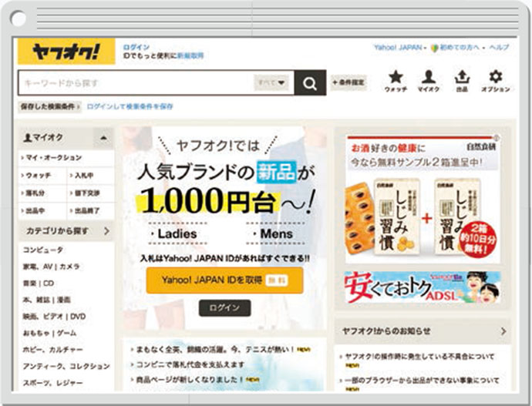Image resolution: width=532 pixels, height=406 pixels.
Task: Select the DVD category
Action: [78, 317]
